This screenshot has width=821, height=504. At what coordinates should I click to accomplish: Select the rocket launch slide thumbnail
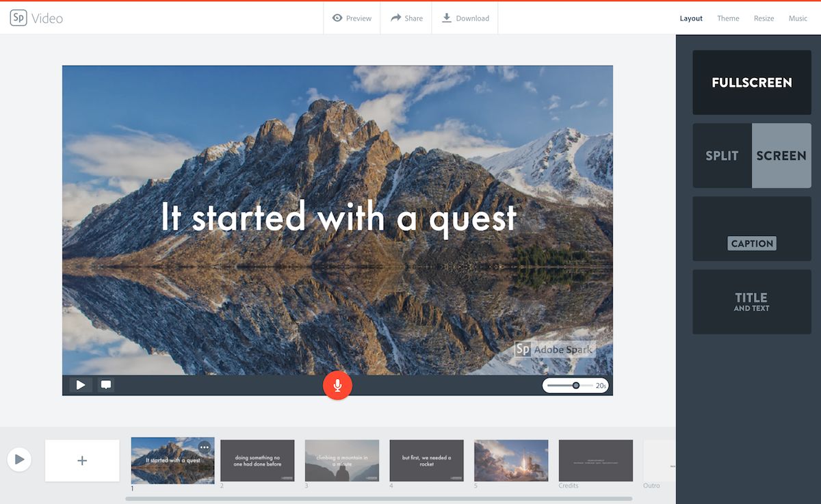click(x=511, y=460)
